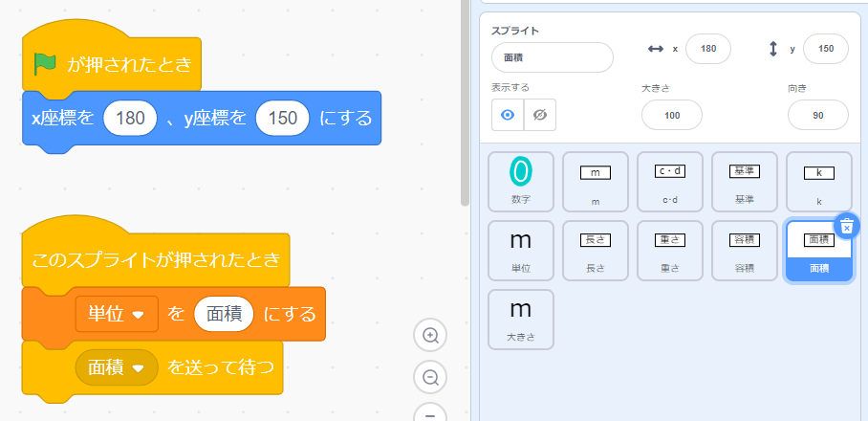Select the 長さ sprite thumbnail
Viewport: 868px width, 421px height.
point(596,251)
